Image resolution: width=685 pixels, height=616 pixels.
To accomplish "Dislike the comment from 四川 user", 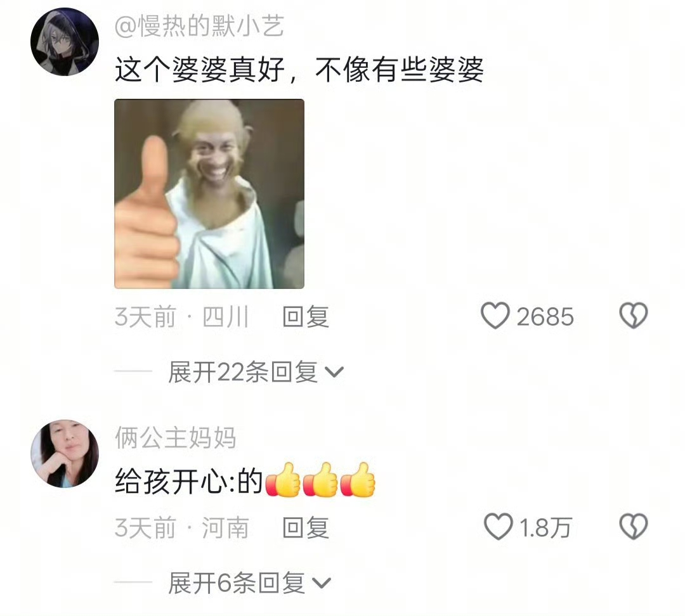I will click(x=634, y=316).
